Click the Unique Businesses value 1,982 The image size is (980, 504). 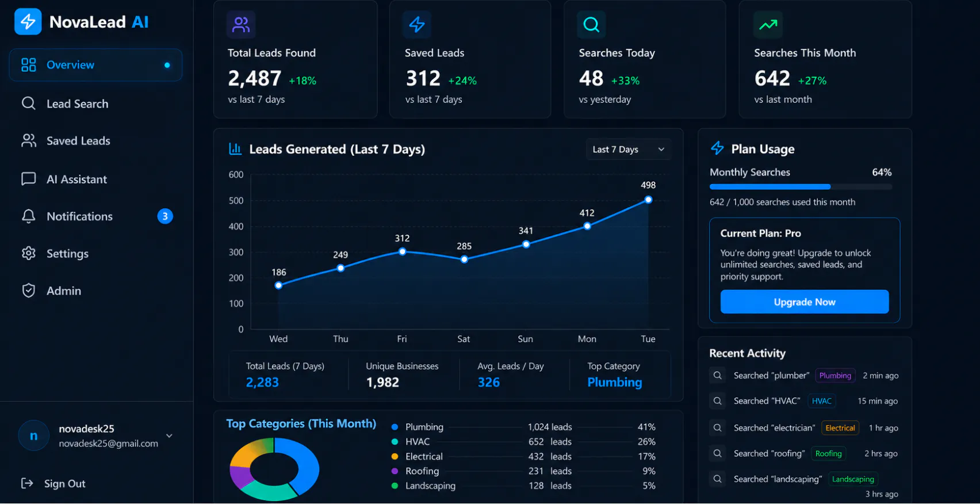pyautogui.click(x=382, y=383)
